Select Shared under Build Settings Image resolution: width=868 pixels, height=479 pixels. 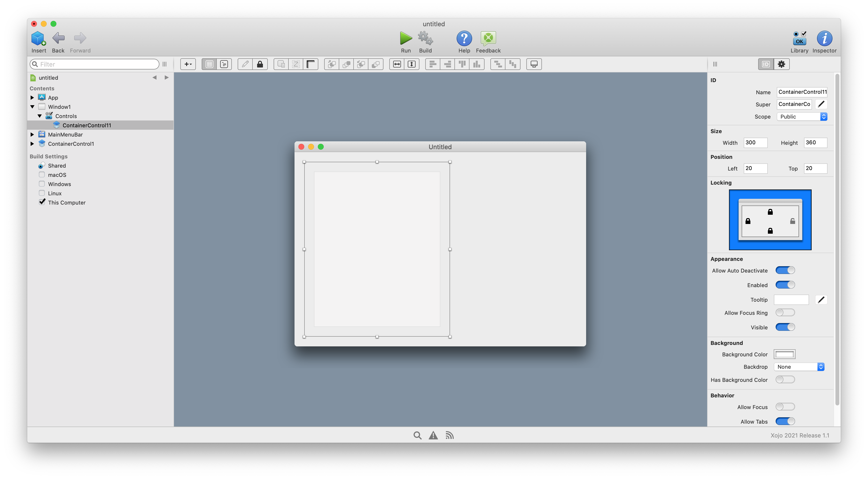[57, 165]
